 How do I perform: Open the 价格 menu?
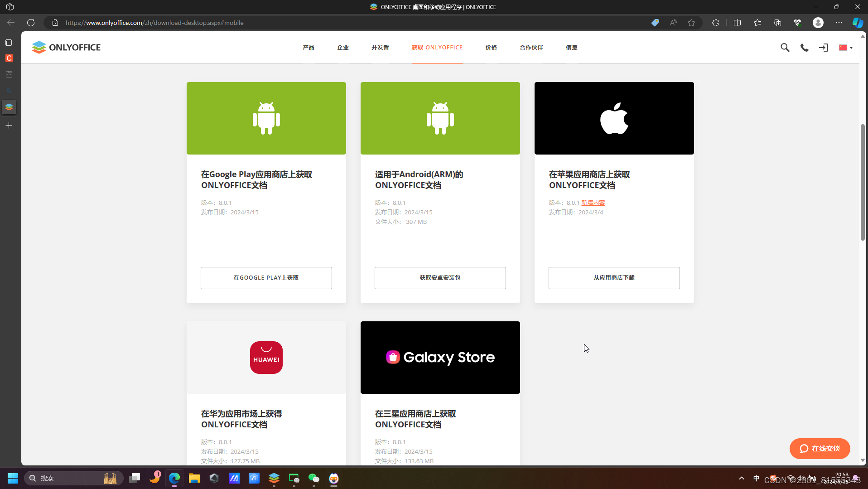(491, 48)
